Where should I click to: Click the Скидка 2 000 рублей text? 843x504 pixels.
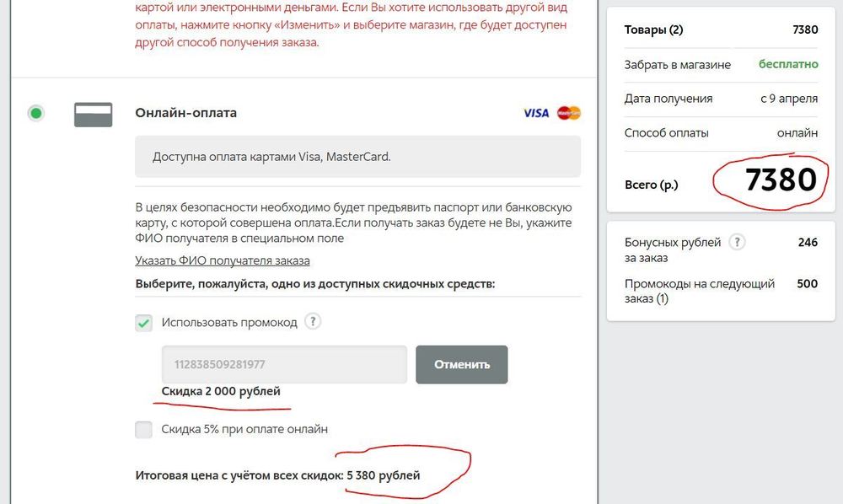pos(221,391)
